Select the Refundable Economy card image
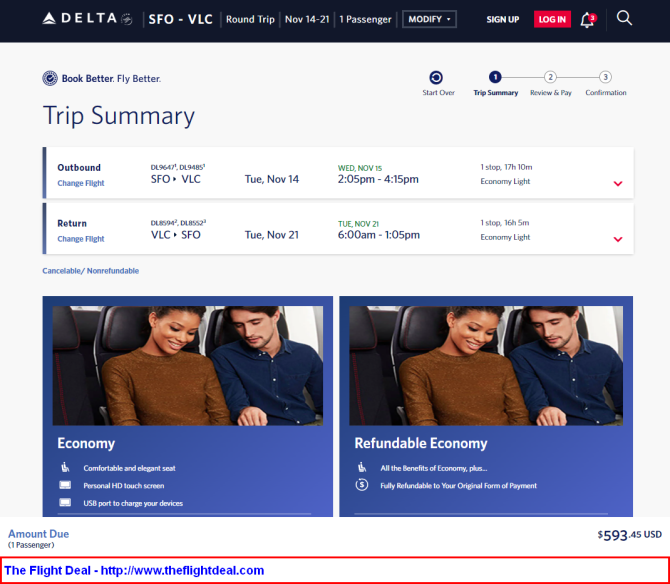The image size is (670, 584). (x=486, y=366)
